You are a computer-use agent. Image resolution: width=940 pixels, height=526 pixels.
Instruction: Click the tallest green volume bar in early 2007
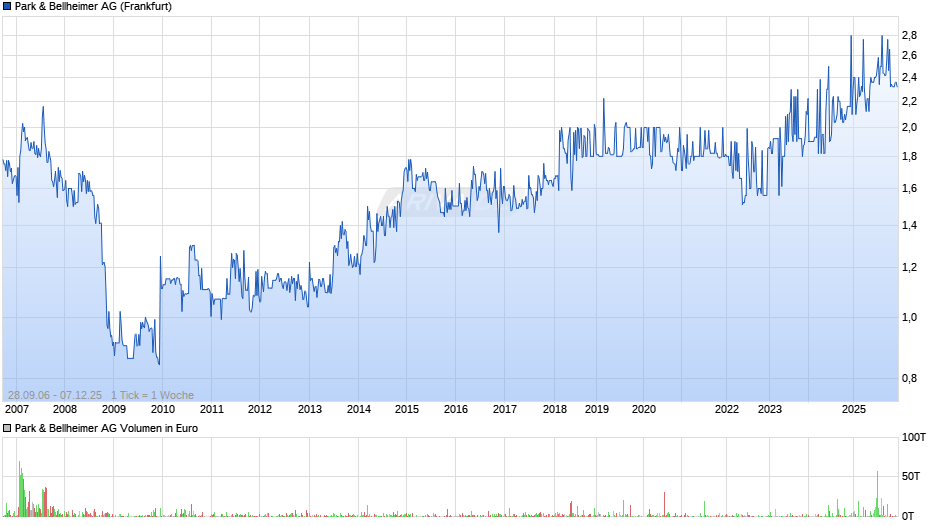pyautogui.click(x=19, y=488)
